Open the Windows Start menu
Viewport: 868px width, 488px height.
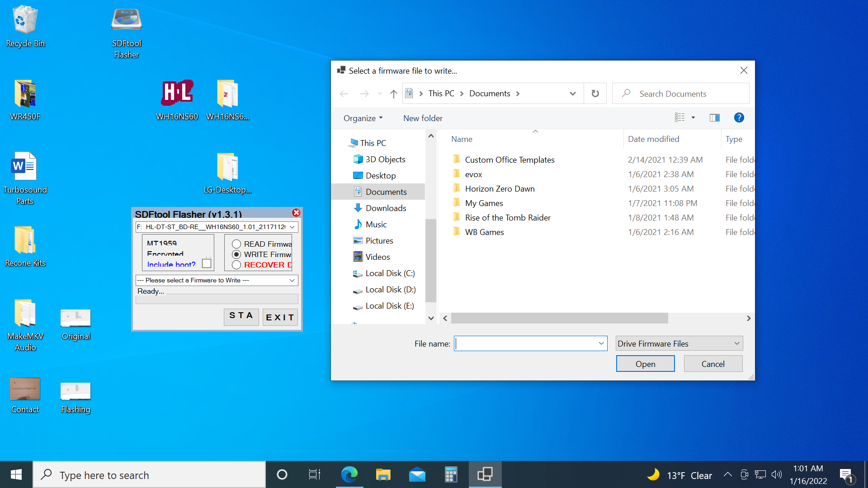pos(16,474)
